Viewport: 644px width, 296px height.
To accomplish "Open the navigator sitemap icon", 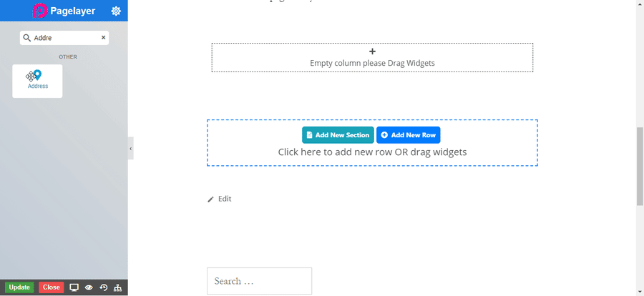I will 118,287.
